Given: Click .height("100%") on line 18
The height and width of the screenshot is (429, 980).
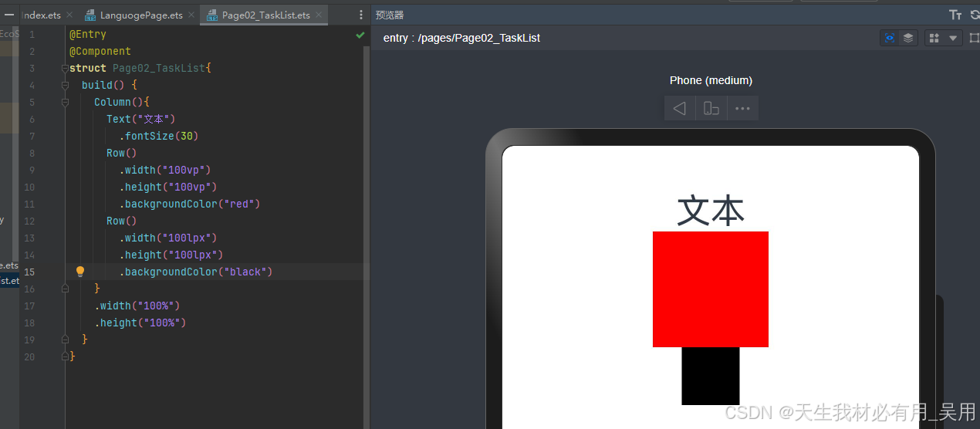Looking at the screenshot, I should click(140, 323).
